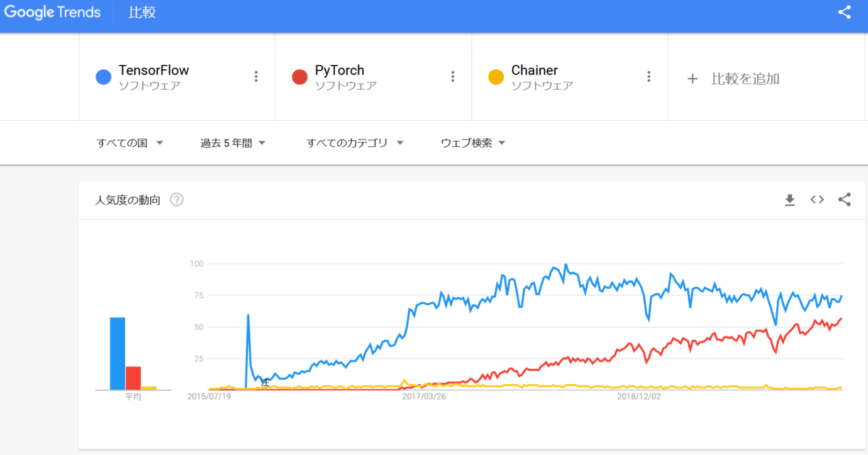Edit the TensorFlow search term
This screenshot has width=868, height=455.
click(x=154, y=71)
